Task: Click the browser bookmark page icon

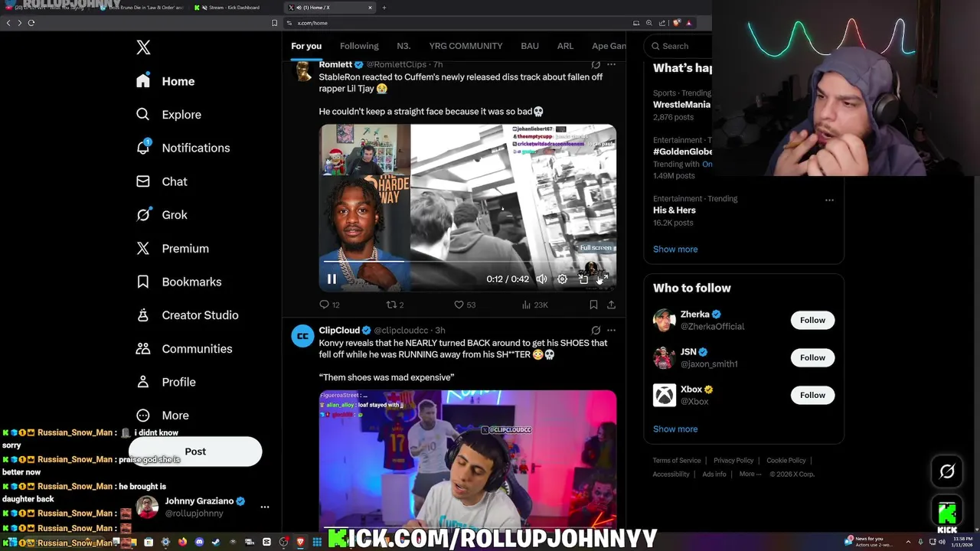Action: pyautogui.click(x=275, y=23)
